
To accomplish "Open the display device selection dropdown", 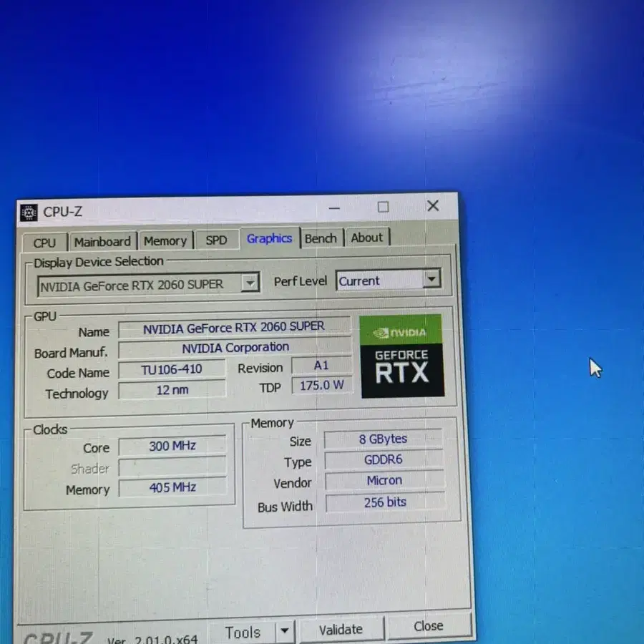I will point(250,283).
